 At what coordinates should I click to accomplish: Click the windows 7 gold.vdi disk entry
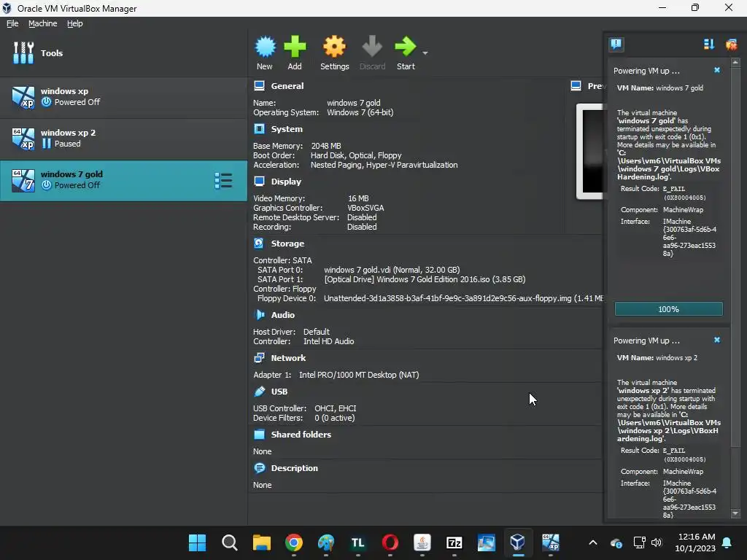coord(392,270)
